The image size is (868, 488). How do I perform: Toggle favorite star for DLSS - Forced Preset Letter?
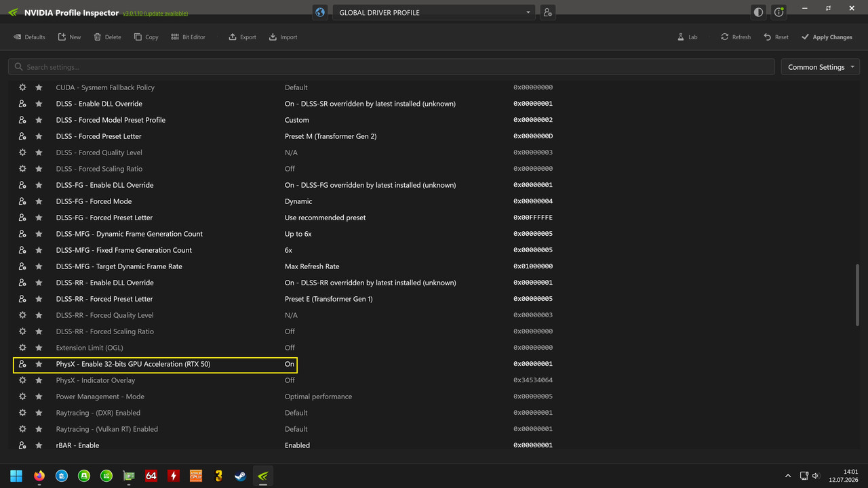39,136
